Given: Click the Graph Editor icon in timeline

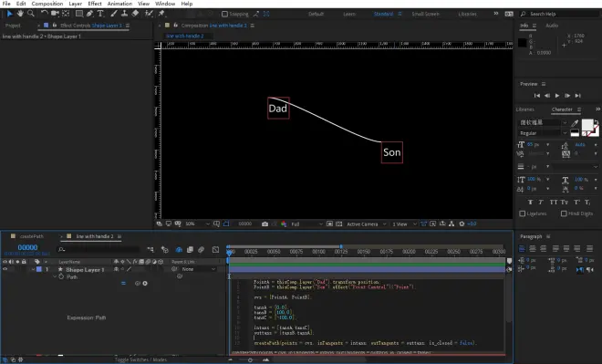Looking at the screenshot, I should click(216, 250).
